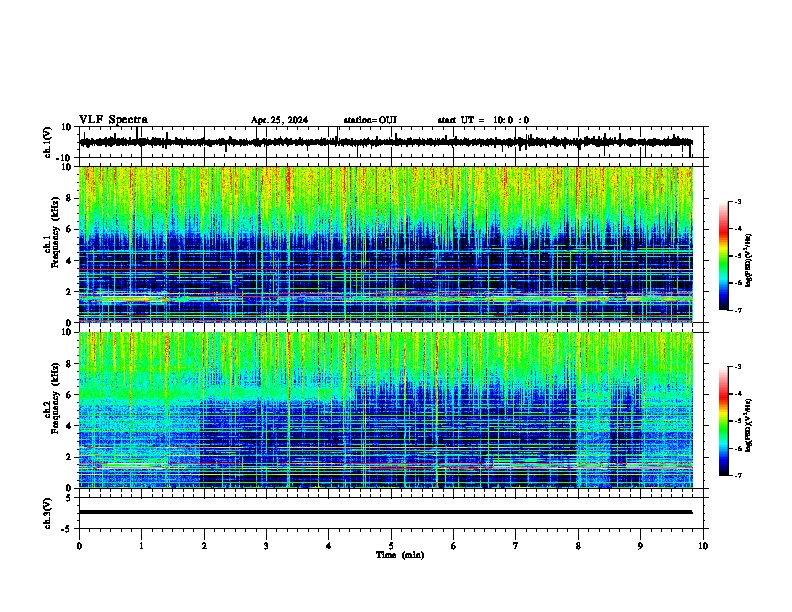Click the ch.1 voltage waveform trace

(385, 142)
